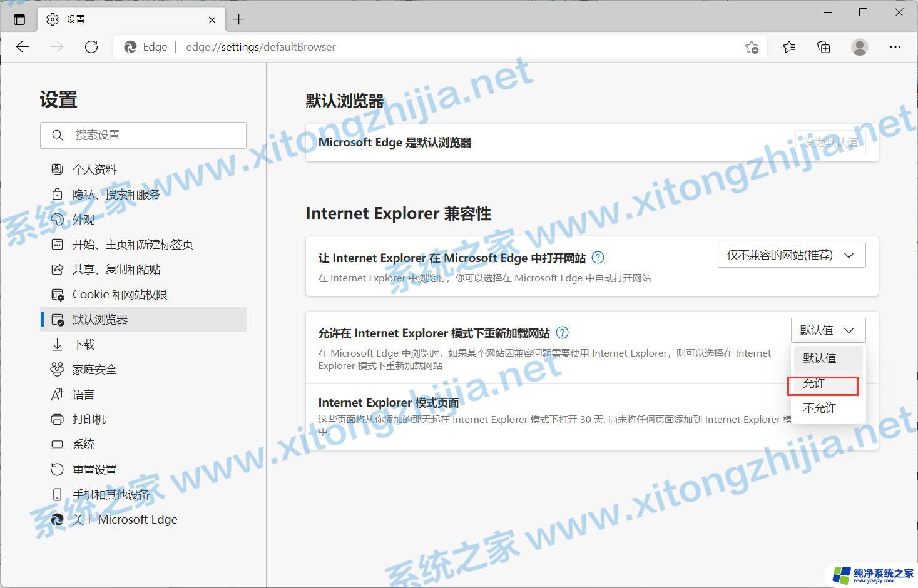The height and width of the screenshot is (588, 918).
Task: Maximize the Edge window
Action: 863,13
